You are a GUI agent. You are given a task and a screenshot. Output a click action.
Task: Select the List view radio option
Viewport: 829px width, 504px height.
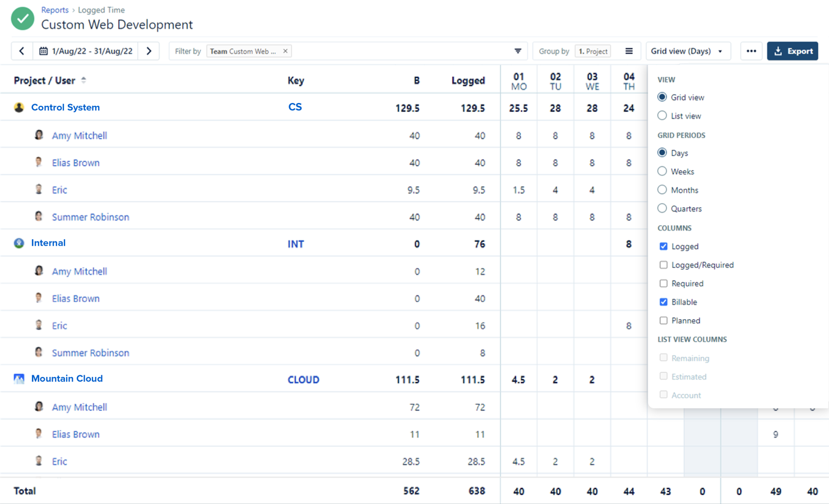[663, 116]
